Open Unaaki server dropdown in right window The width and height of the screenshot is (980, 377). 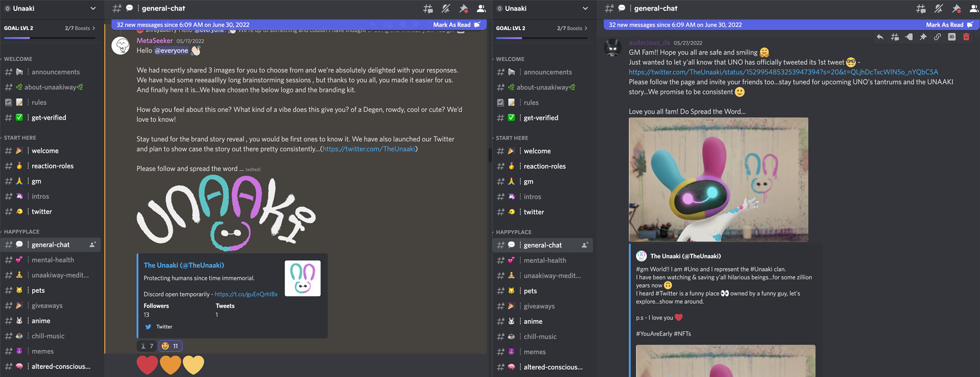(585, 9)
